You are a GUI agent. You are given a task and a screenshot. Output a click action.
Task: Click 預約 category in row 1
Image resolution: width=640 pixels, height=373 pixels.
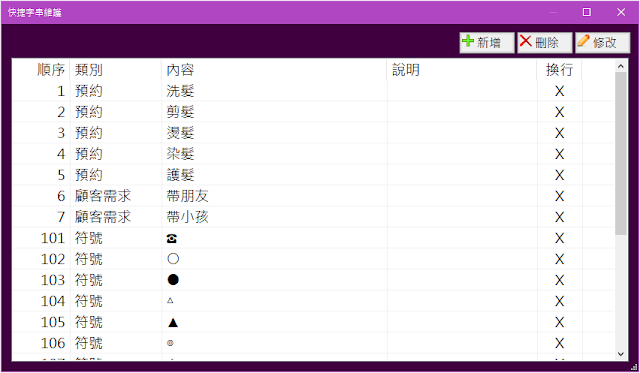89,91
